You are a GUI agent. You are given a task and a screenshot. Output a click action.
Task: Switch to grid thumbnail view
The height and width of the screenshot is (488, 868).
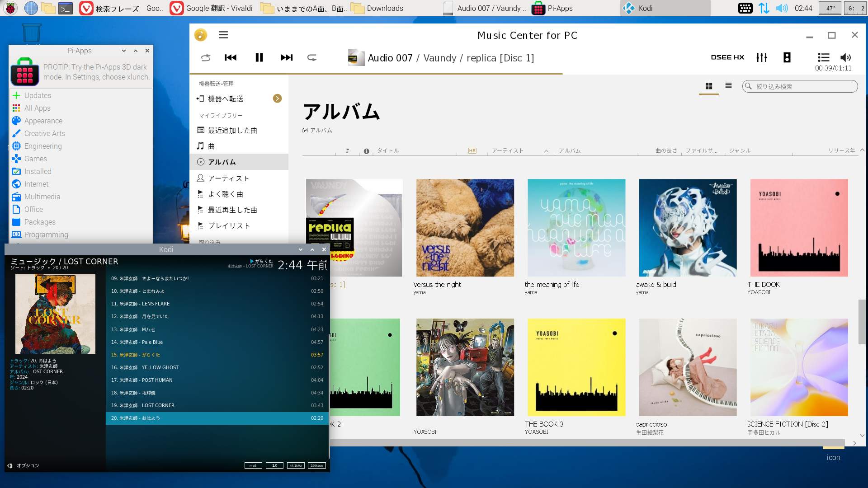[x=709, y=86]
